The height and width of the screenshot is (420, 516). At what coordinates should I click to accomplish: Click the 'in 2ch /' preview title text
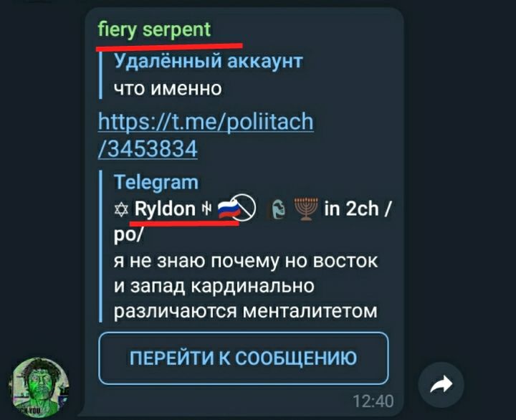click(x=358, y=209)
